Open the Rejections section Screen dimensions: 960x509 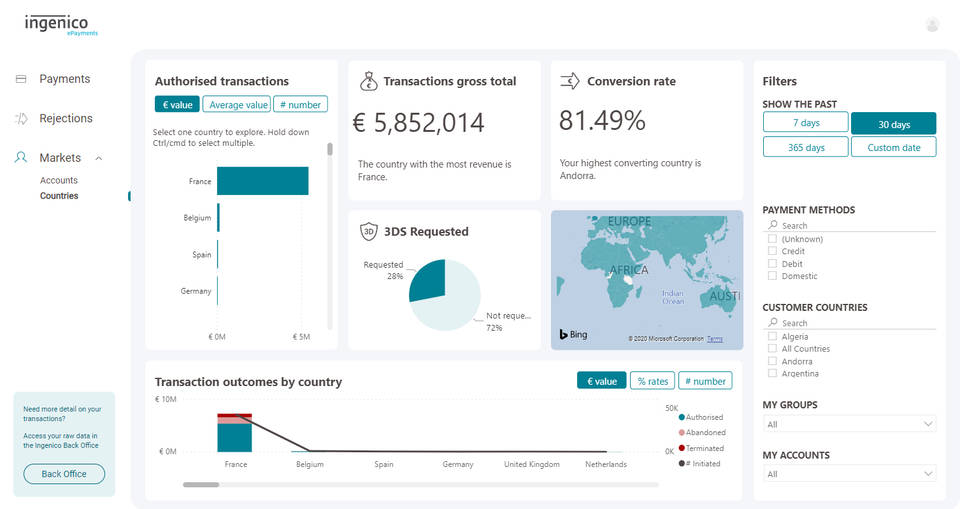point(66,118)
